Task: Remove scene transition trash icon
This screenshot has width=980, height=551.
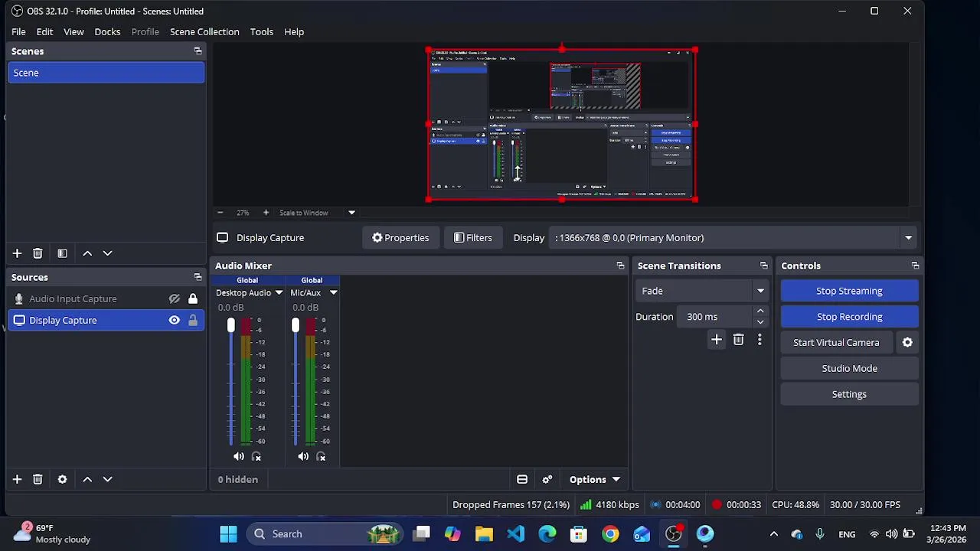Action: pos(738,340)
